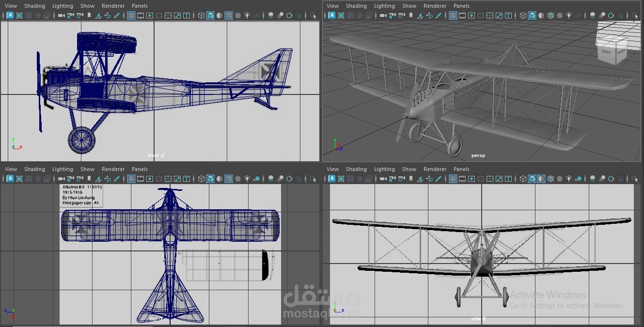
Task: Click Bookmarks icon in front -Z panel toolbar
Action: tap(89, 16)
